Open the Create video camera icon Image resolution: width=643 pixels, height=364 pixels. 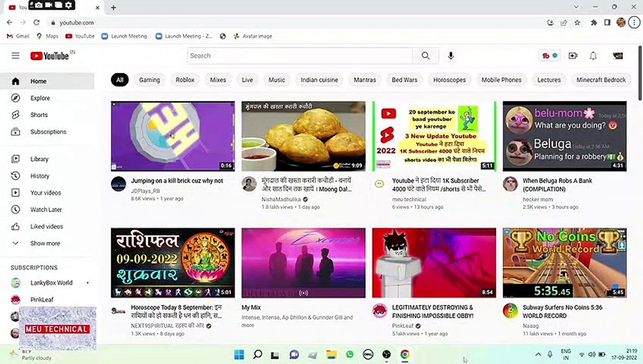pos(573,56)
